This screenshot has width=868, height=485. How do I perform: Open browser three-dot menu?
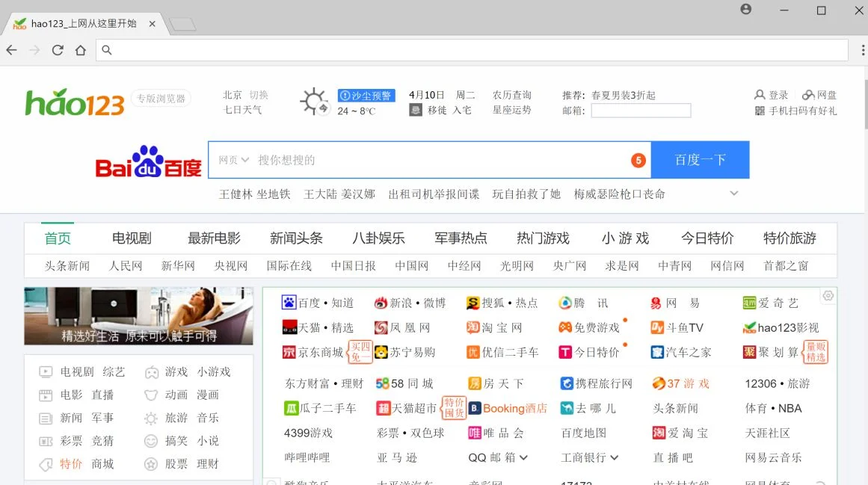coord(863,50)
